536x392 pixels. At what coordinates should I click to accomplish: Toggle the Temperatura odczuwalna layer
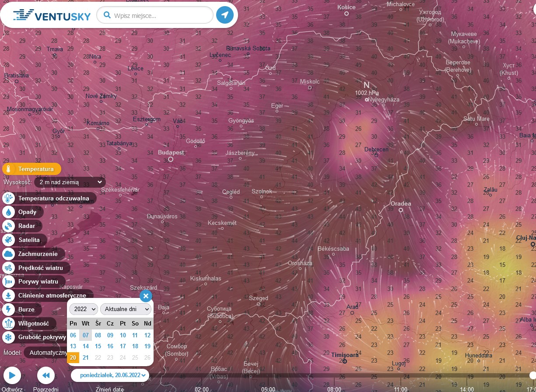tap(53, 199)
